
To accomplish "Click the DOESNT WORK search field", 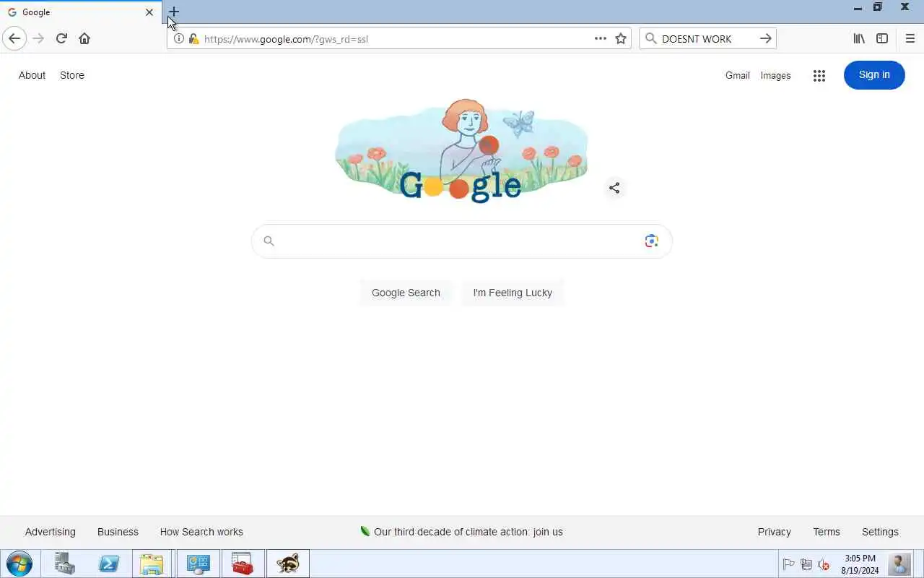I will 707,39.
